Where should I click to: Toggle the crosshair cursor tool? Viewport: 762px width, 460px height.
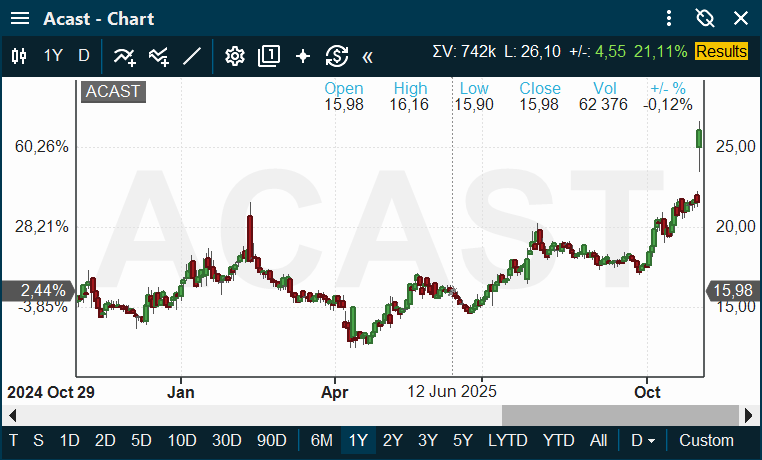pos(303,56)
